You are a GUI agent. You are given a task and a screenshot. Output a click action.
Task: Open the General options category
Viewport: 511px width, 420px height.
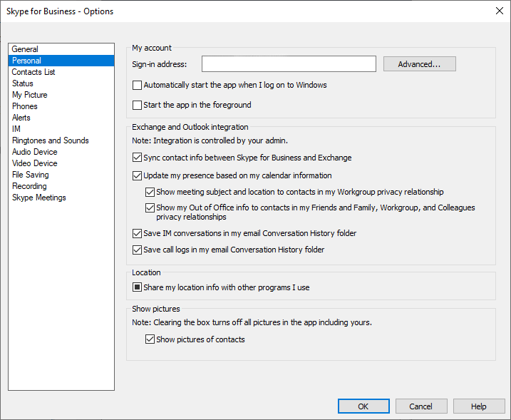(25, 49)
